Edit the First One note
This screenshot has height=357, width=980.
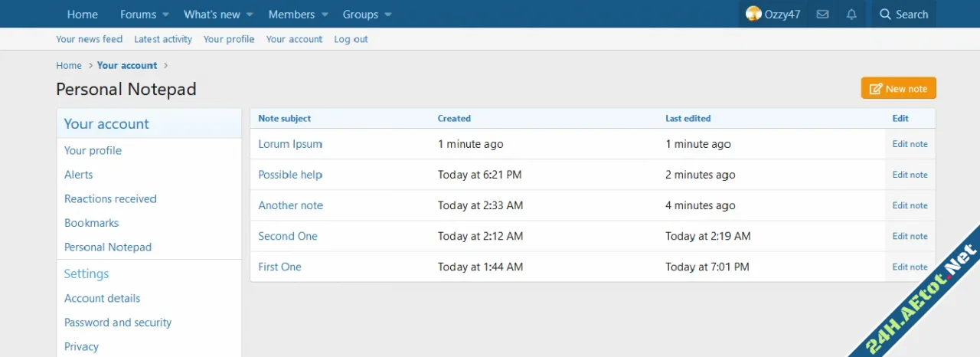910,267
